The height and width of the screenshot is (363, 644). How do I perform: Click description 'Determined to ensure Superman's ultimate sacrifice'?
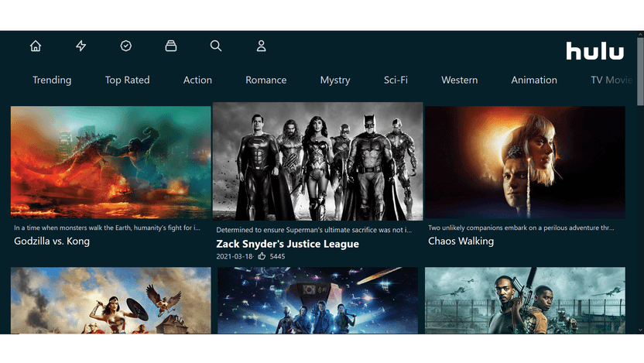tap(313, 230)
